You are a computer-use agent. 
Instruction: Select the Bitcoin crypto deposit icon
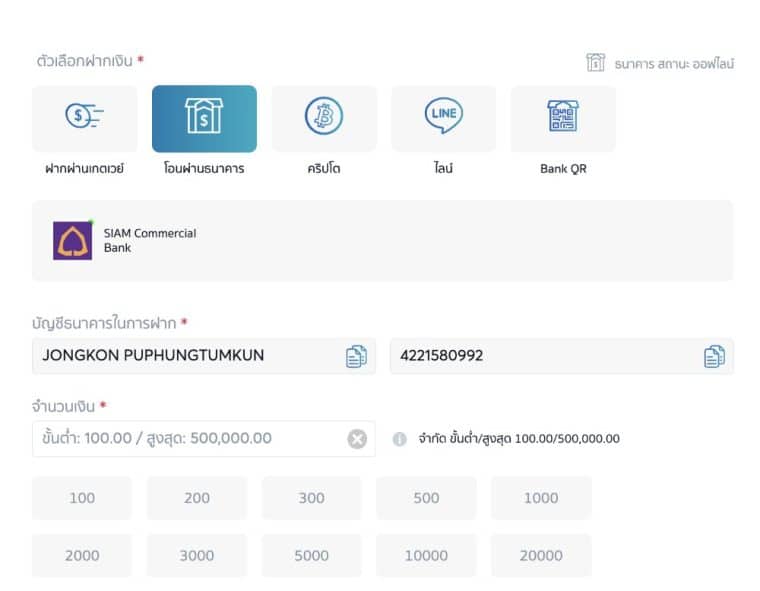point(324,118)
